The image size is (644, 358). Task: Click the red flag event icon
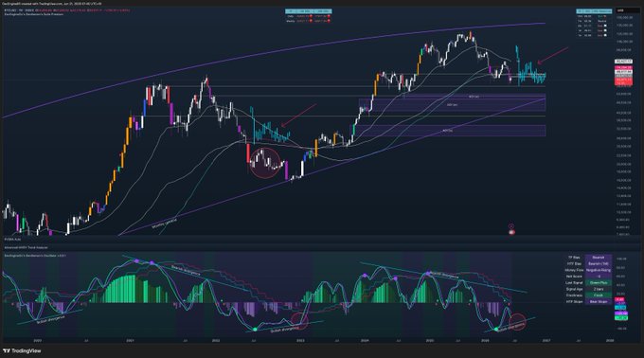[x=511, y=232]
